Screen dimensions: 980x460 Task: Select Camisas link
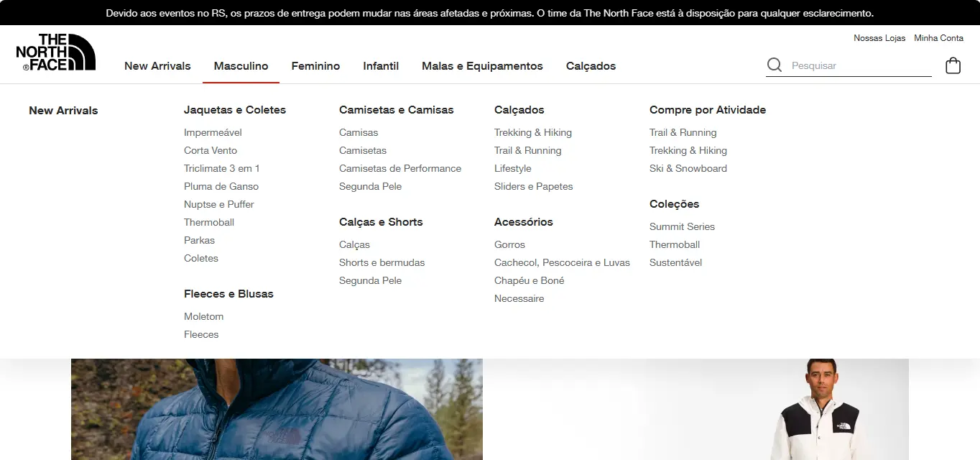[359, 132]
